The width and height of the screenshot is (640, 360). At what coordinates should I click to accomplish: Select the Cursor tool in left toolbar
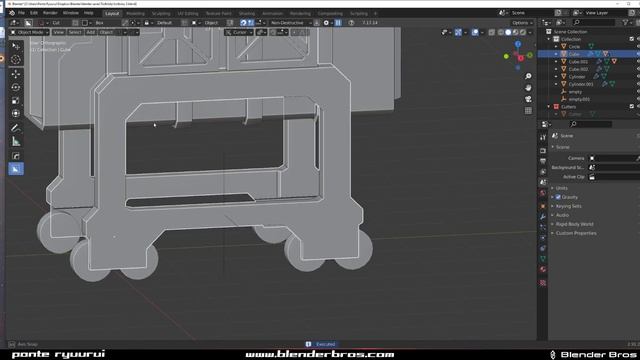[16, 60]
